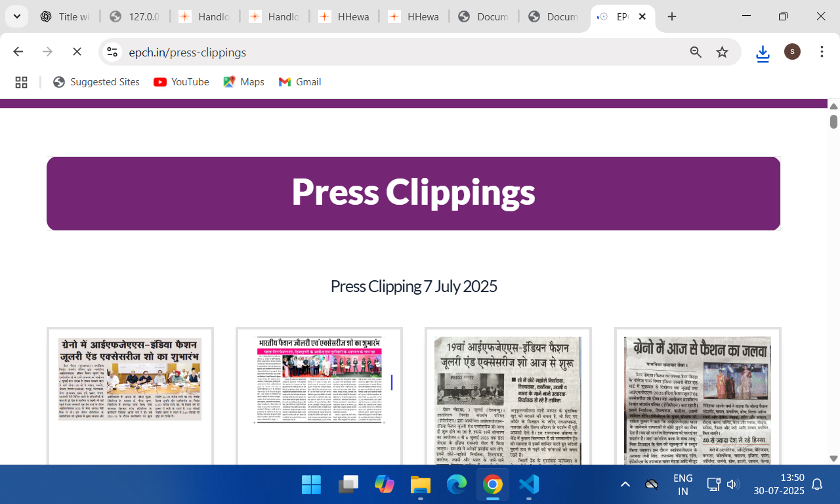
Task: Switch to the 127.0.0 tab
Action: pyautogui.click(x=135, y=17)
